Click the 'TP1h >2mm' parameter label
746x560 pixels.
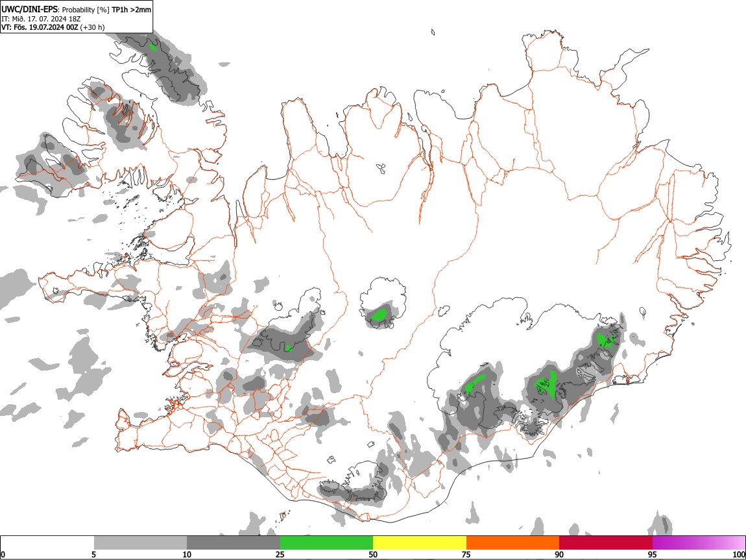click(131, 10)
